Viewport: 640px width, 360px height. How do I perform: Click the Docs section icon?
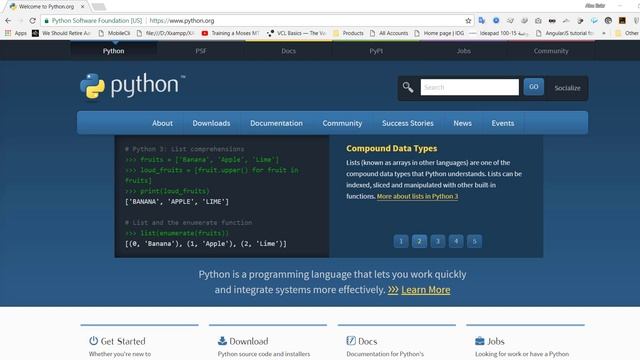(351, 341)
